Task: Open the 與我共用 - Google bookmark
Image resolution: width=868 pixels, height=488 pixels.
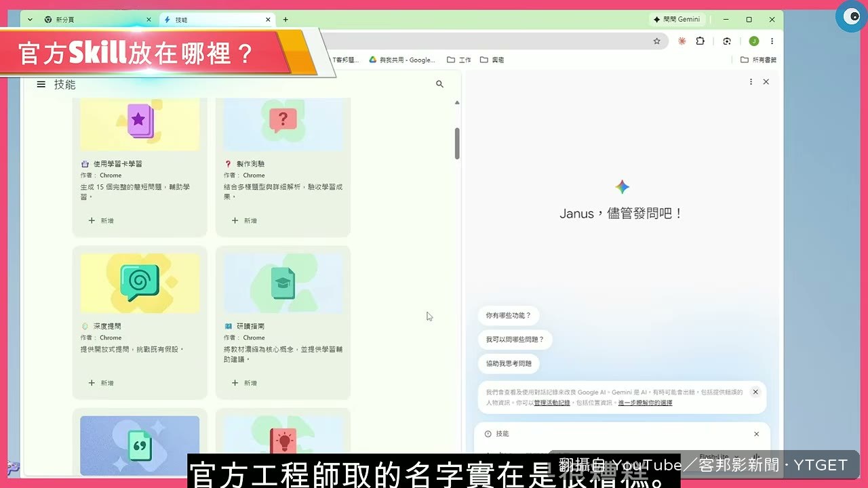Action: (x=403, y=60)
